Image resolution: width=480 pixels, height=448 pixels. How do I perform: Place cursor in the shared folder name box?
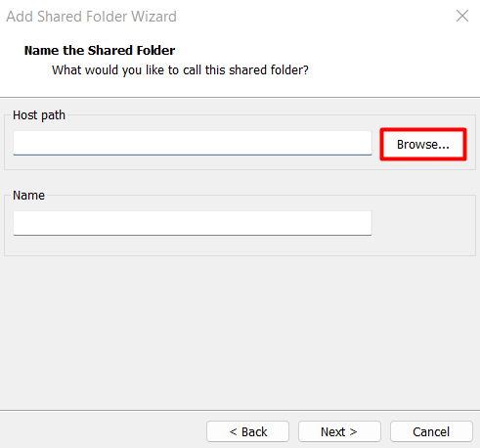193,223
